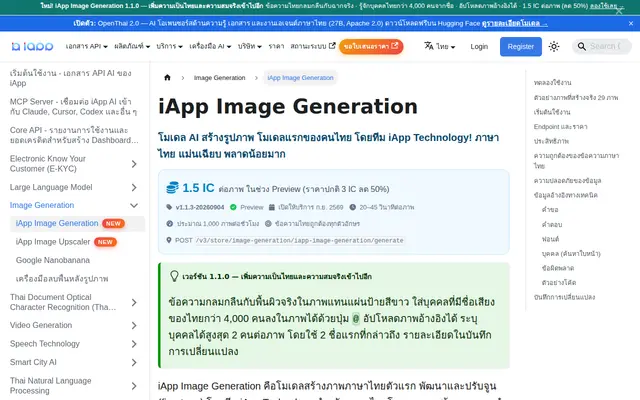The image size is (640, 400).
Task: Open Core API sidebar link
Action: (74, 135)
